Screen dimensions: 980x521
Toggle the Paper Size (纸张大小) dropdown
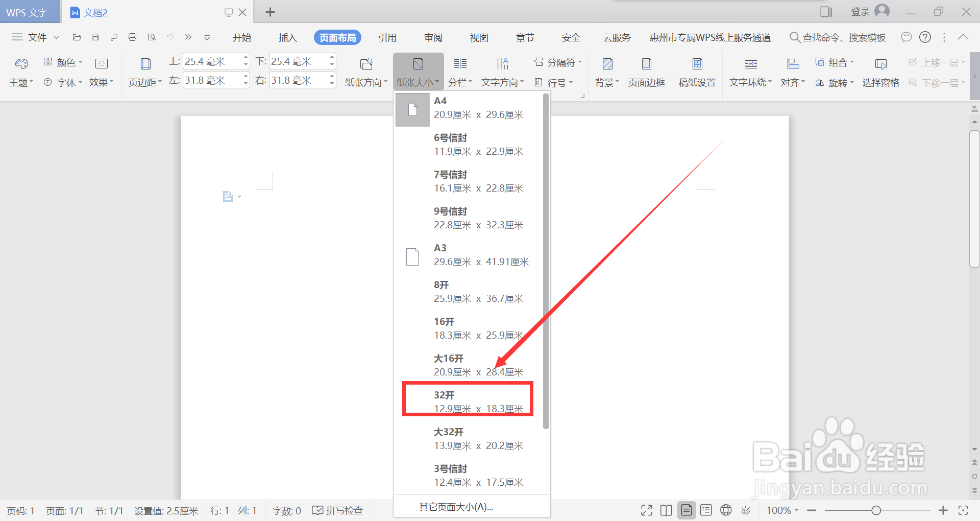coord(418,72)
